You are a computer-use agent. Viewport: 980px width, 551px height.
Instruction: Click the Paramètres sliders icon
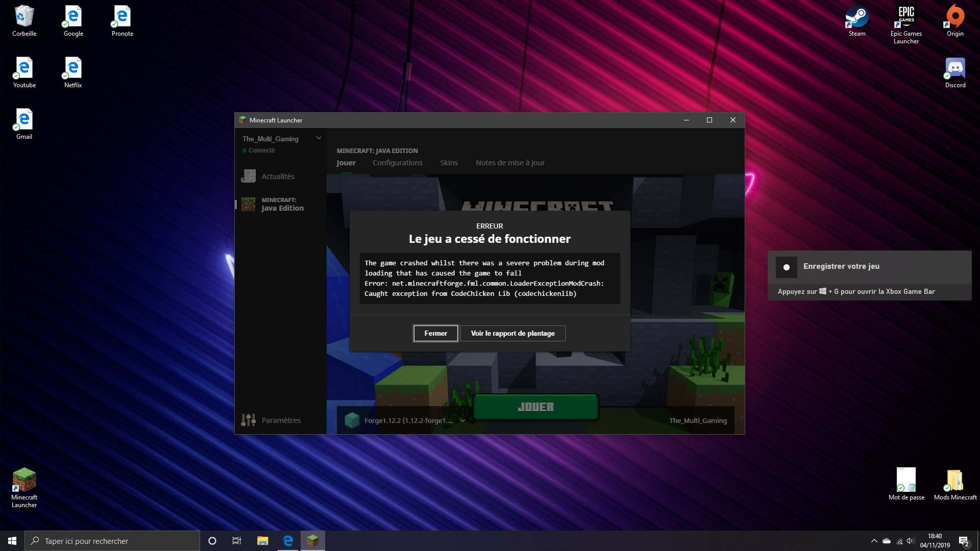coord(249,420)
